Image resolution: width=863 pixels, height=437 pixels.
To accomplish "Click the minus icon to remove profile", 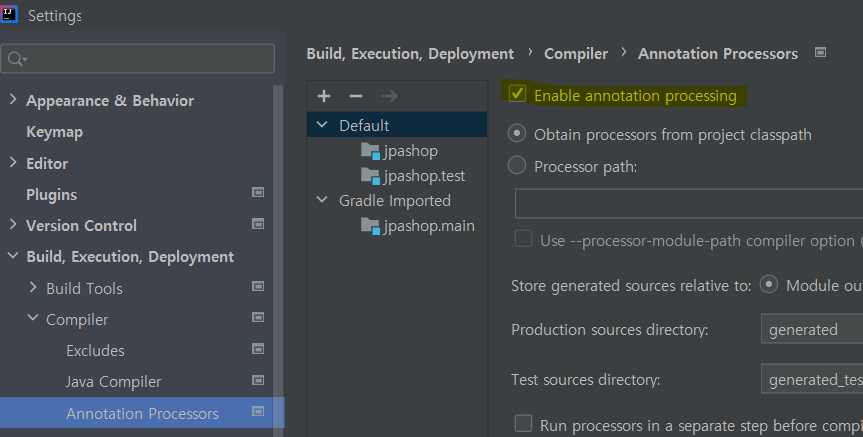I will tap(356, 96).
